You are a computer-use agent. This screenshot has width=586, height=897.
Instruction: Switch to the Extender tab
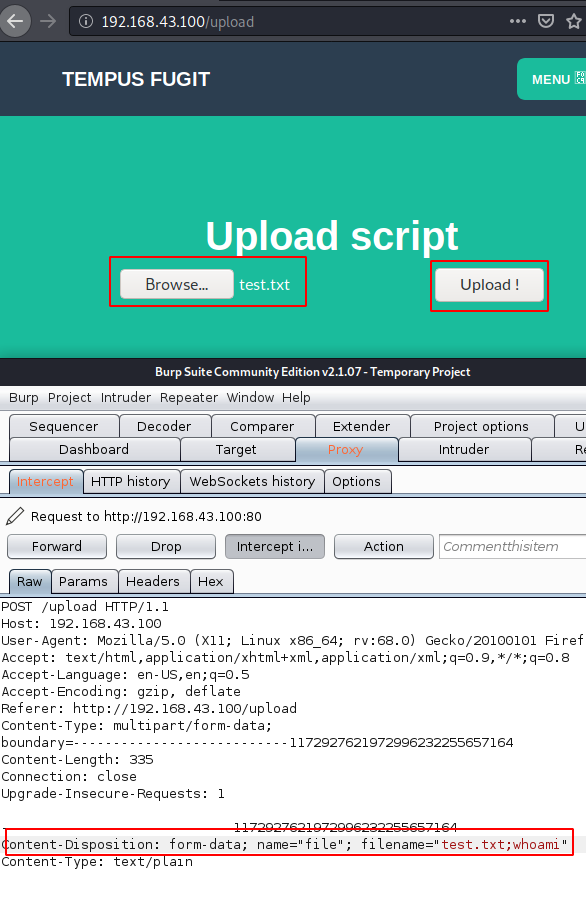pyautogui.click(x=362, y=426)
